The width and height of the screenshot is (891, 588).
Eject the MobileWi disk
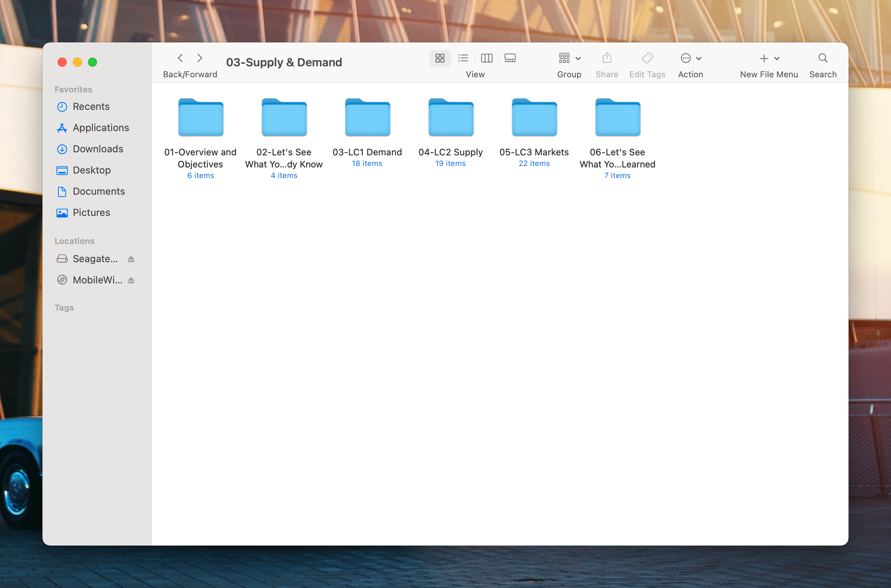pos(131,280)
